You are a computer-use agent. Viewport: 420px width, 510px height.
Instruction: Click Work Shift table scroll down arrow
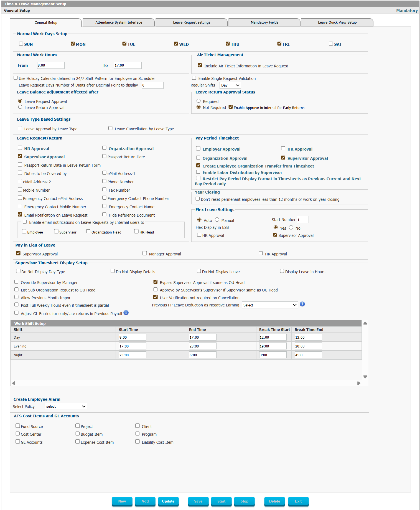pos(365,377)
